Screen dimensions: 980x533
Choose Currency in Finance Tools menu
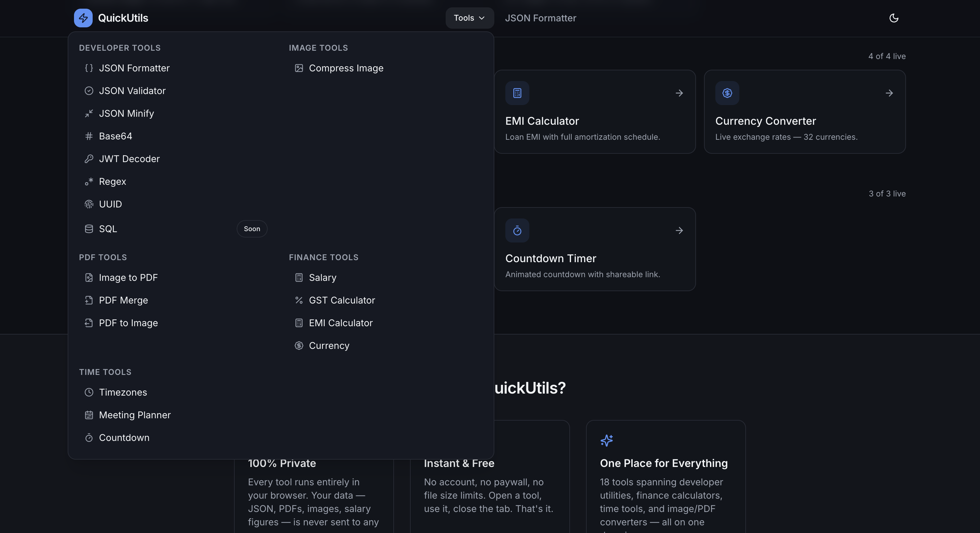tap(385, 346)
